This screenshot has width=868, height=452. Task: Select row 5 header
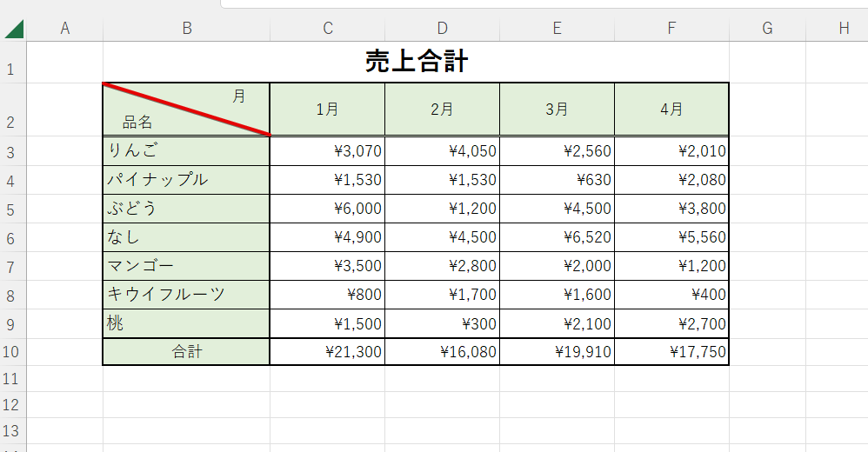pos(13,209)
